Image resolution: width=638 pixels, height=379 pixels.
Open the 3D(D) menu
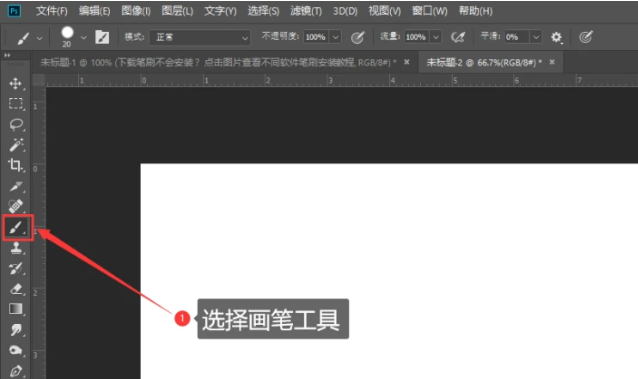345,11
